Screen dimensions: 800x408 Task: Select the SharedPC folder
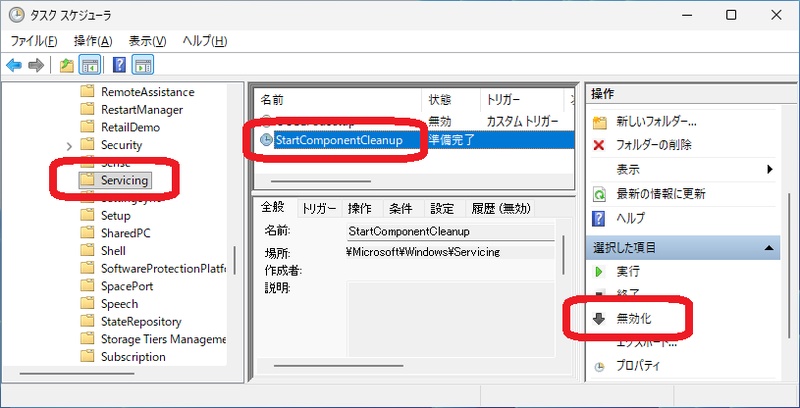click(126, 233)
